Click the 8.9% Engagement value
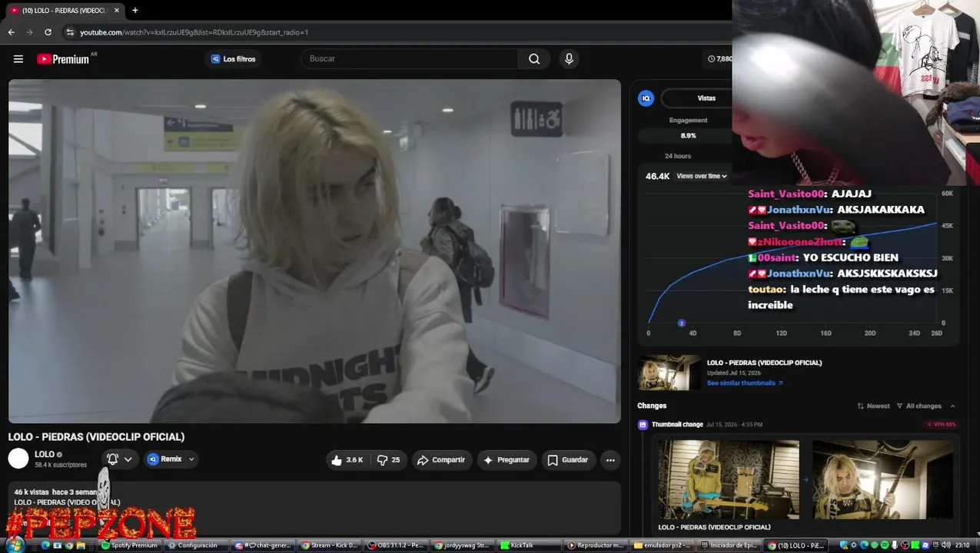This screenshot has height=553, width=980. [x=688, y=136]
